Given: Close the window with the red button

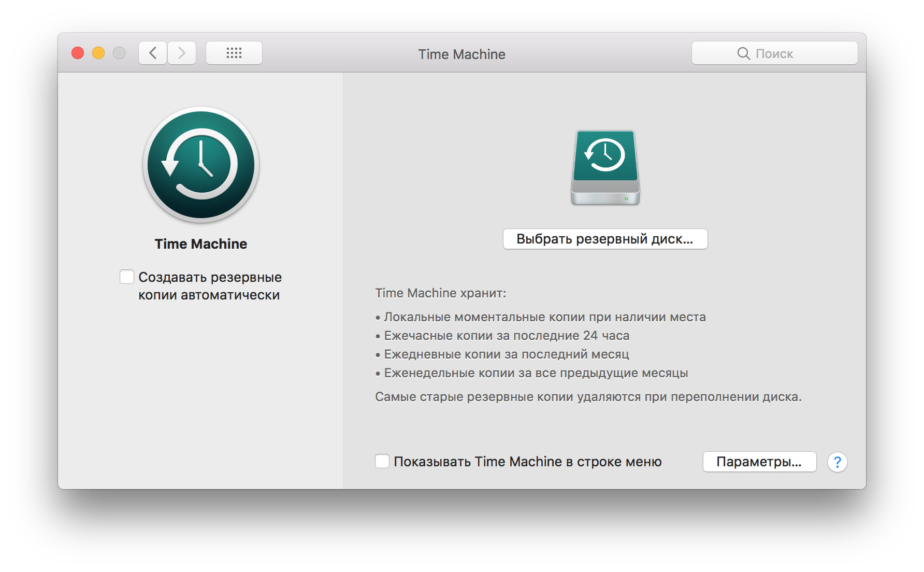Looking at the screenshot, I should (x=78, y=53).
